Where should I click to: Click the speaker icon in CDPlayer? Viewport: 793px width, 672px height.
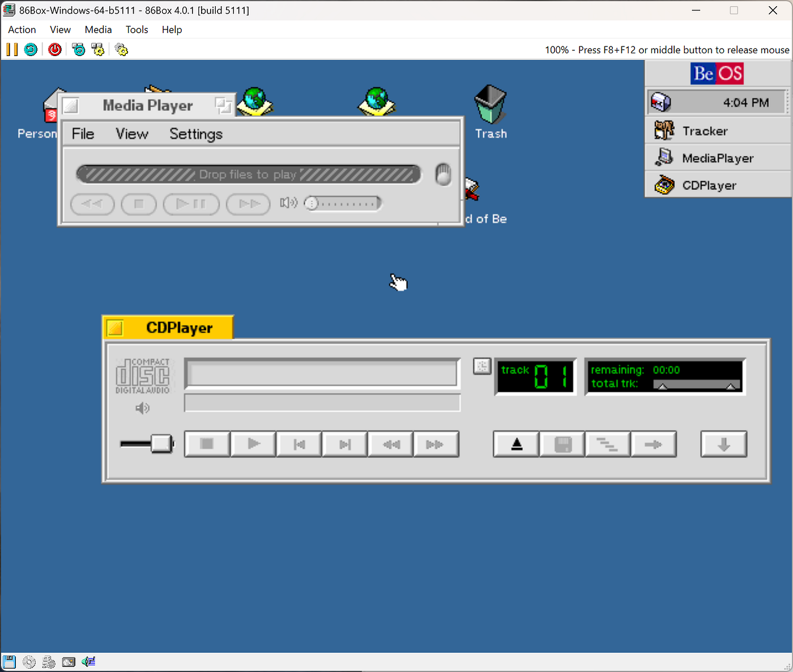coord(143,408)
